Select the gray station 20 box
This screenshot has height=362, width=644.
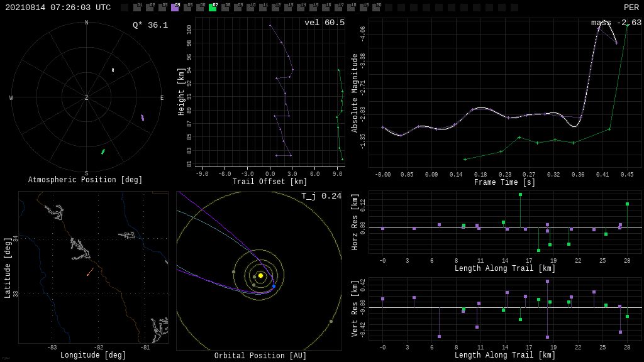point(376,8)
